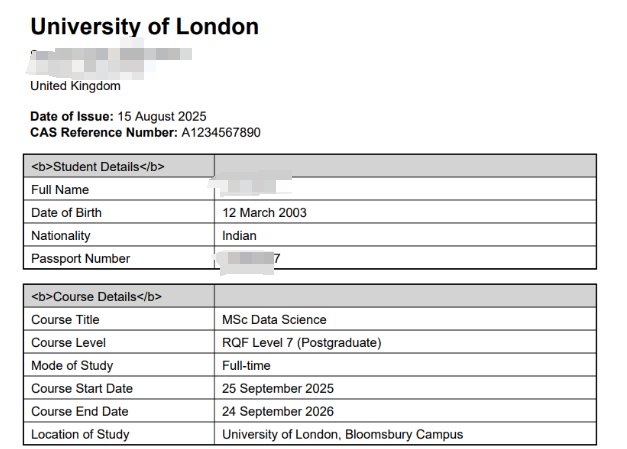Select the "Full-time" mode of study value

(246, 366)
